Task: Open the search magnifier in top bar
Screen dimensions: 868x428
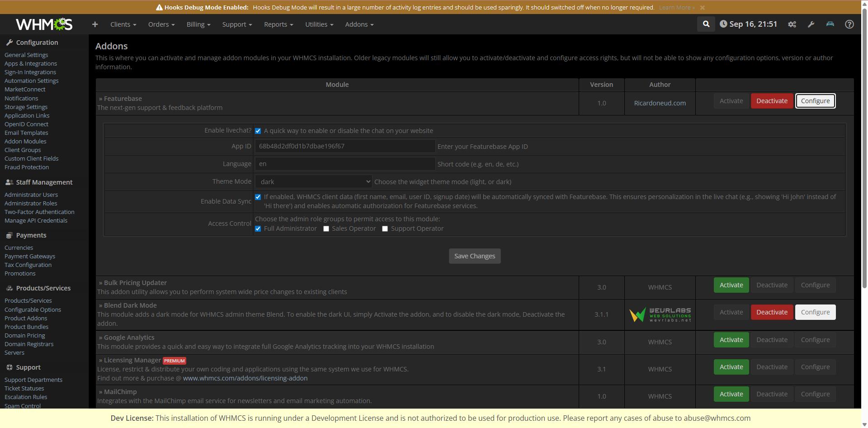Action: tap(706, 24)
